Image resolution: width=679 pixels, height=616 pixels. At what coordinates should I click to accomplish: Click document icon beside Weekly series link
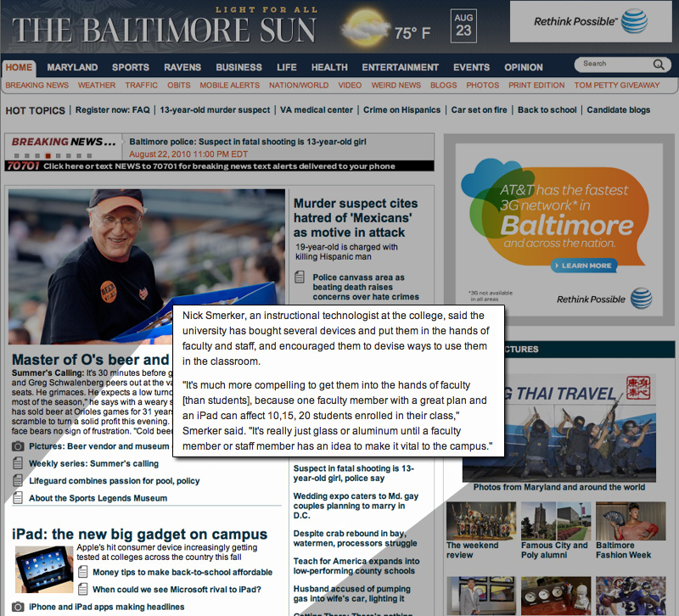[x=18, y=464]
